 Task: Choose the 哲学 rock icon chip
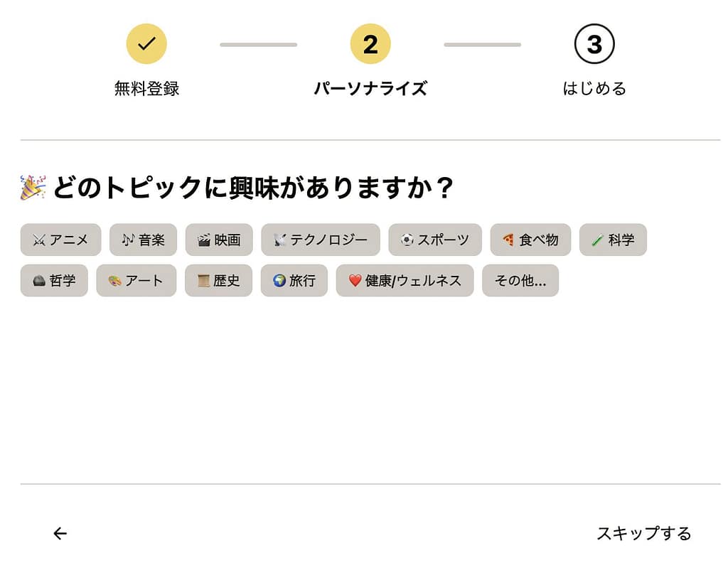[54, 280]
